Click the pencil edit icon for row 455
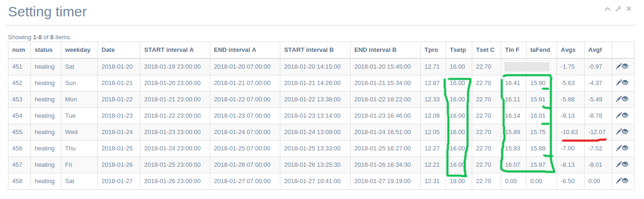The image size is (644, 199). (618, 132)
